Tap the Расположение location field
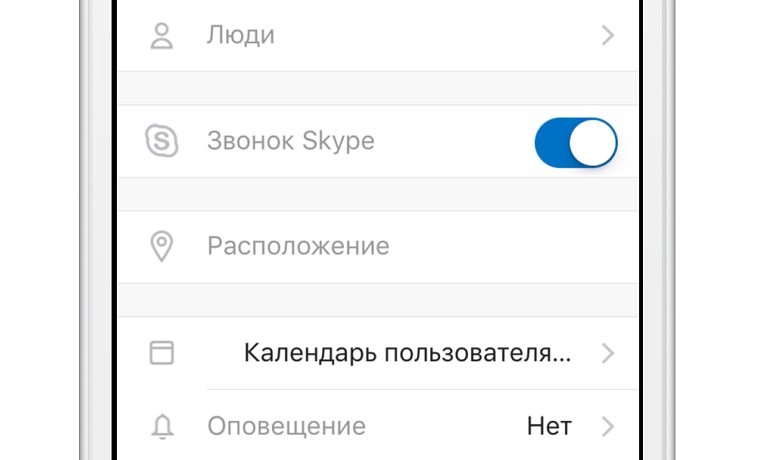Image resolution: width=760 pixels, height=460 pixels. pos(298,246)
